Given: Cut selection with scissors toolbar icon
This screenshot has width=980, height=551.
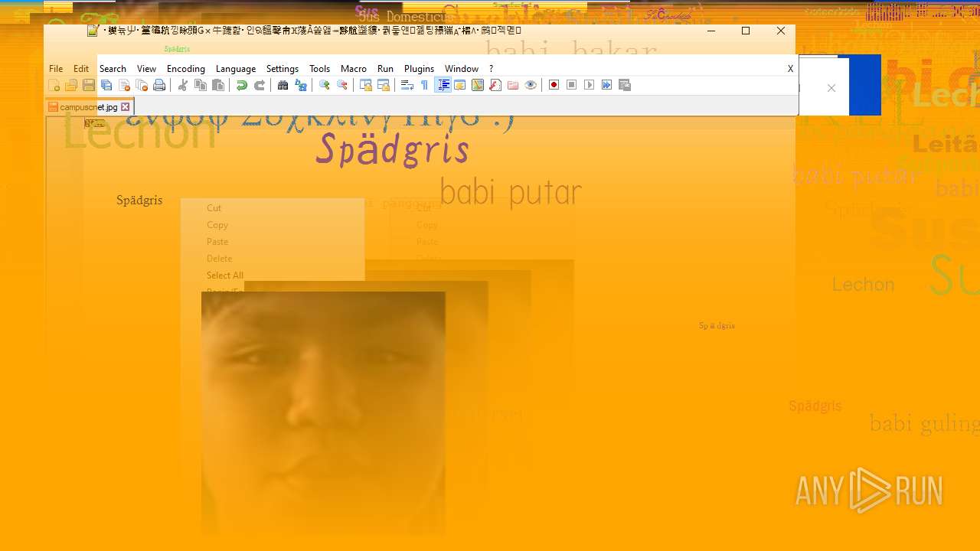Looking at the screenshot, I should (x=182, y=85).
